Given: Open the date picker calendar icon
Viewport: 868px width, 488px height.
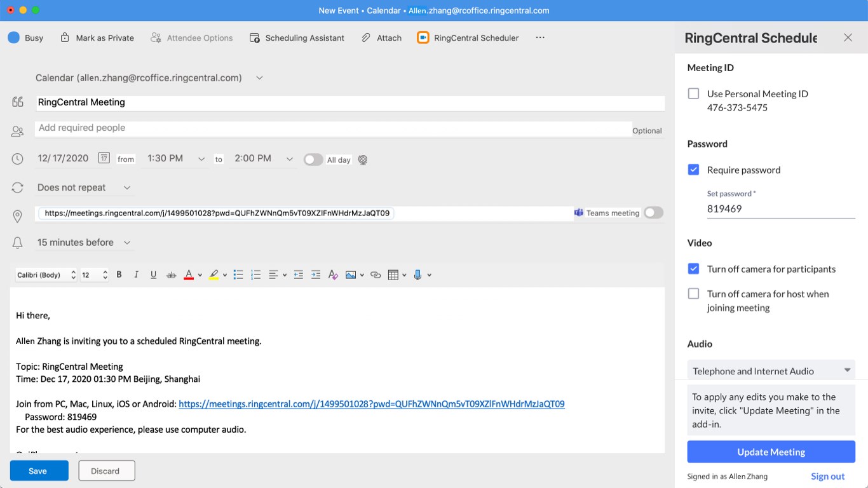Looking at the screenshot, I should click(x=104, y=158).
